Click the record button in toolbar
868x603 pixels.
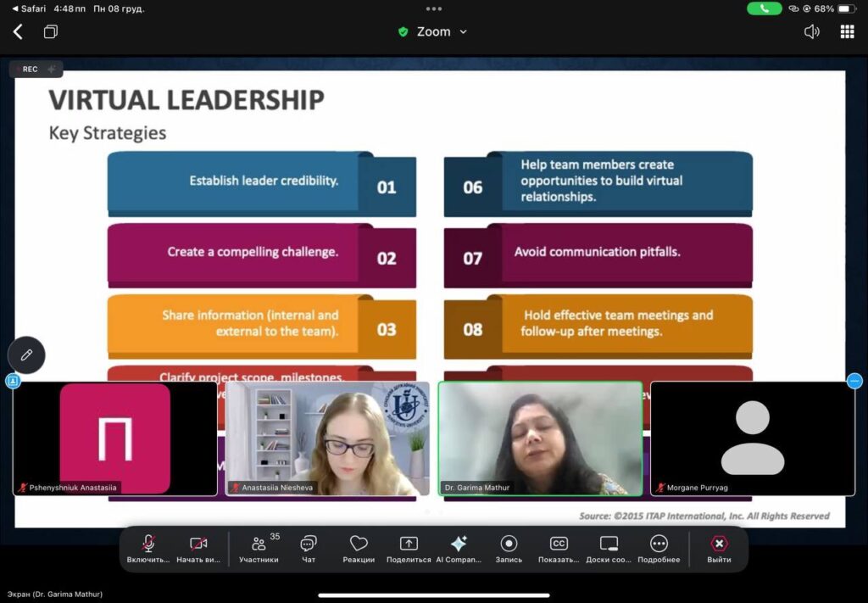[509, 544]
